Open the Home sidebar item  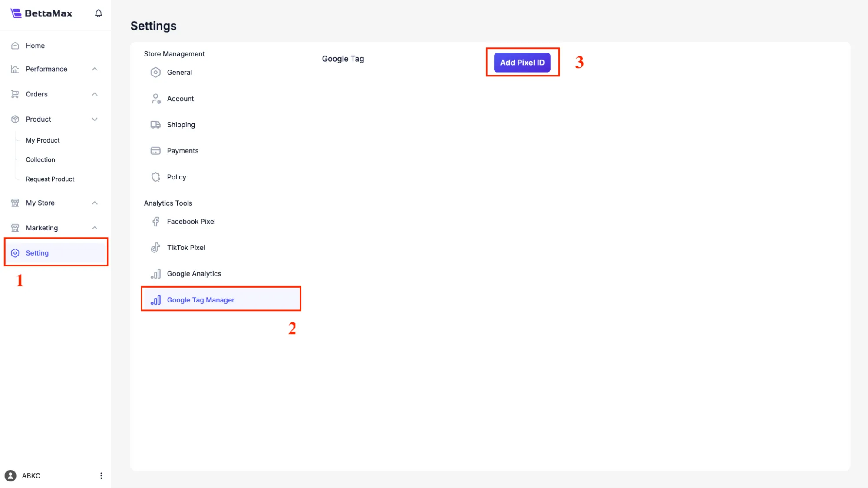(35, 46)
